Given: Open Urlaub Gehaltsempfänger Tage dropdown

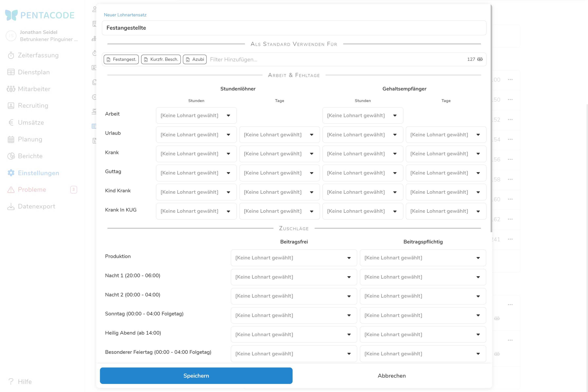Looking at the screenshot, I should tap(446, 135).
